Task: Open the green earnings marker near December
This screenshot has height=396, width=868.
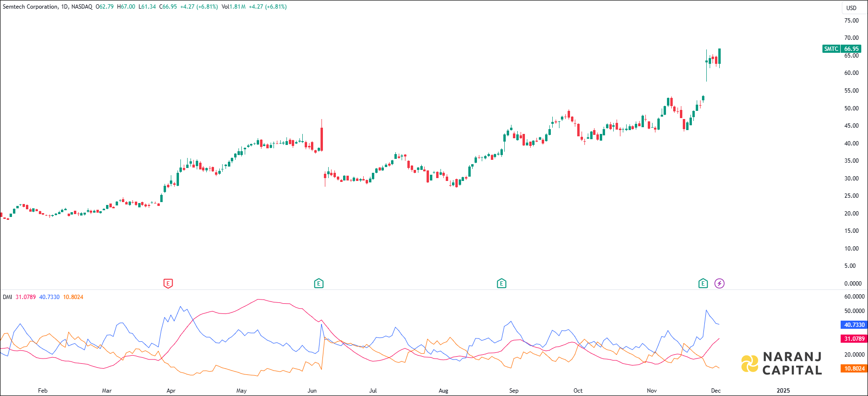Action: pyautogui.click(x=703, y=283)
